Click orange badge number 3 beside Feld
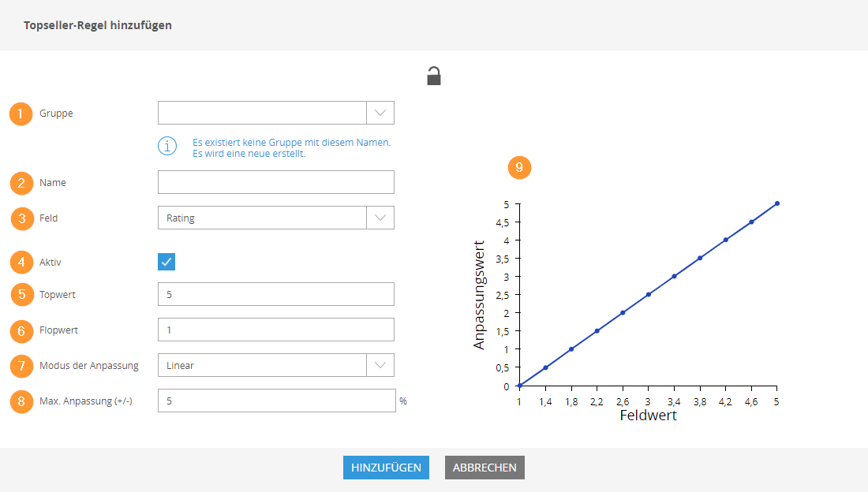Image resolution: width=868 pixels, height=492 pixels. coord(21,218)
